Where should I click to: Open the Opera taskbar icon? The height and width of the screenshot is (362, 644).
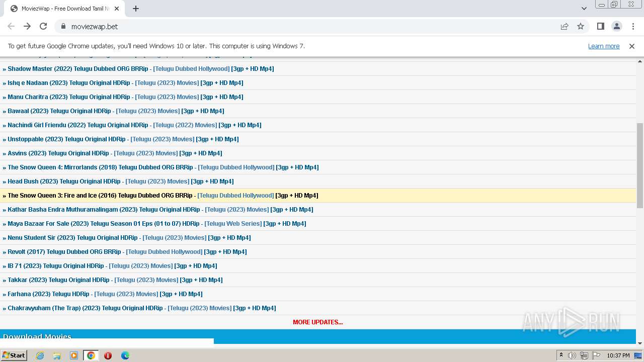tap(108, 355)
